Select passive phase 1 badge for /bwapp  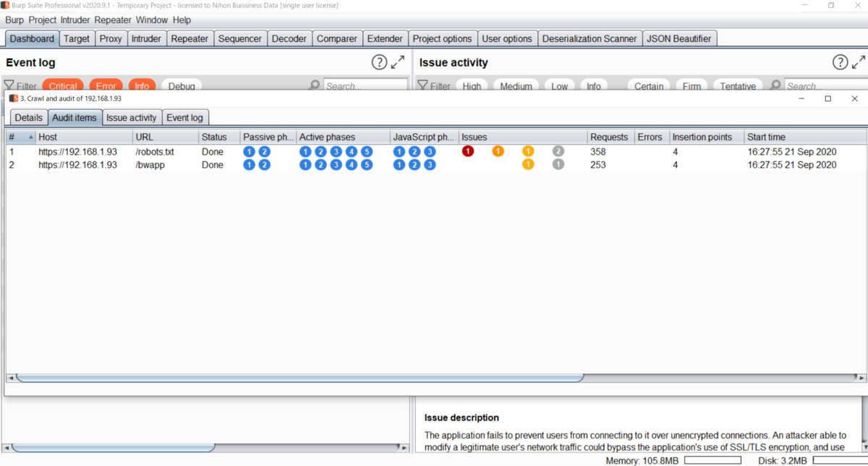tap(250, 164)
